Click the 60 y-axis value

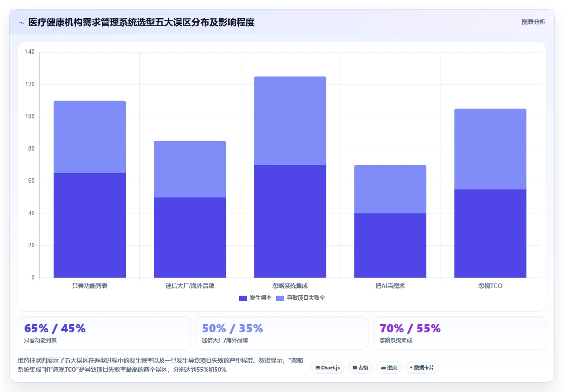31,181
